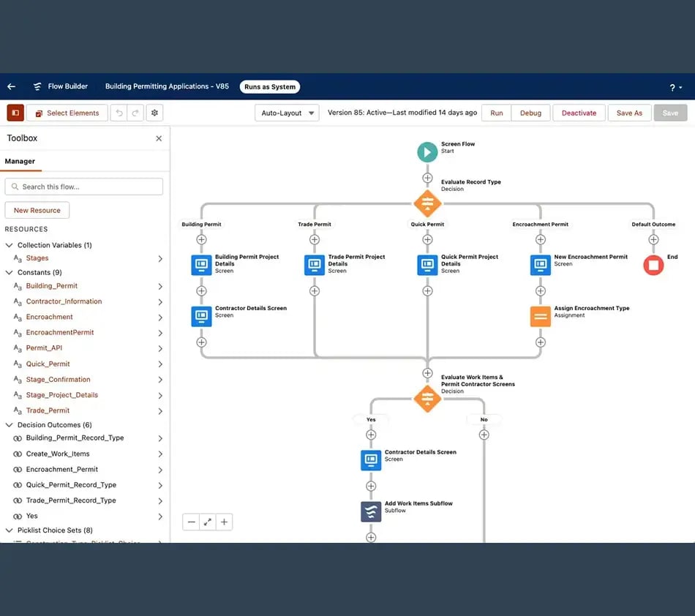Select Building_Permit_Record_Type outcome
Image resolution: width=695 pixels, height=616 pixels.
coord(75,437)
